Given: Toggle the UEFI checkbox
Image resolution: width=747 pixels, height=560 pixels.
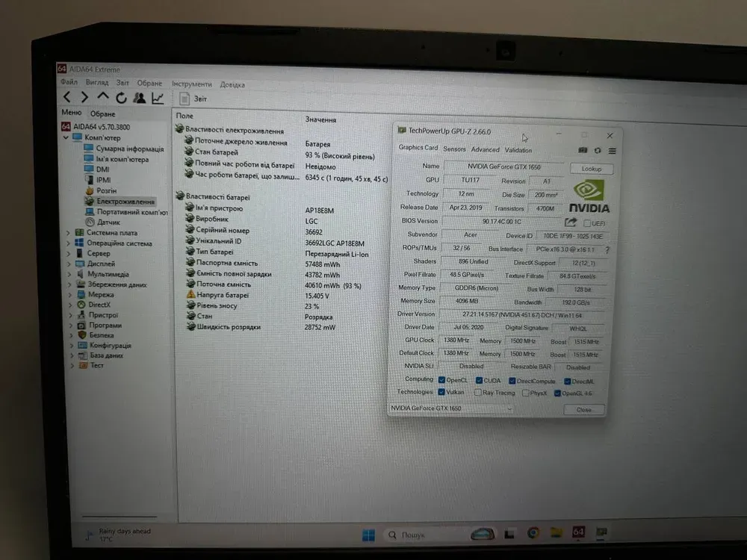Looking at the screenshot, I should point(588,223).
